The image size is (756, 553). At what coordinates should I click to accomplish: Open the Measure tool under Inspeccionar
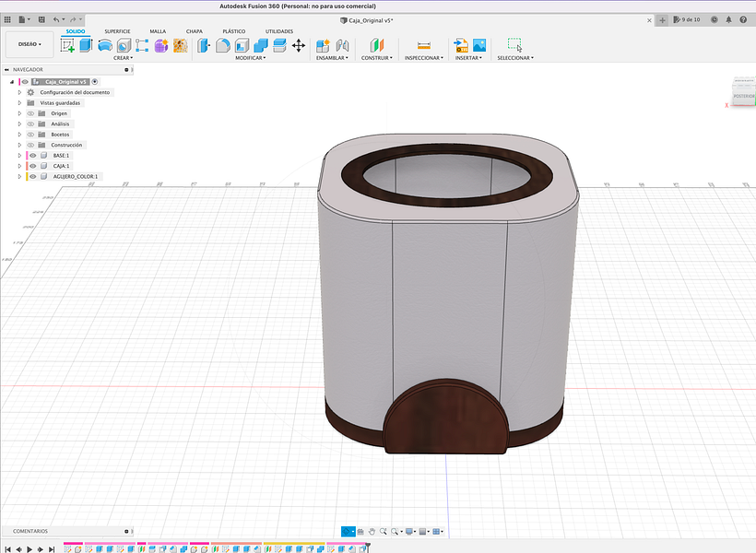pyautogui.click(x=423, y=45)
